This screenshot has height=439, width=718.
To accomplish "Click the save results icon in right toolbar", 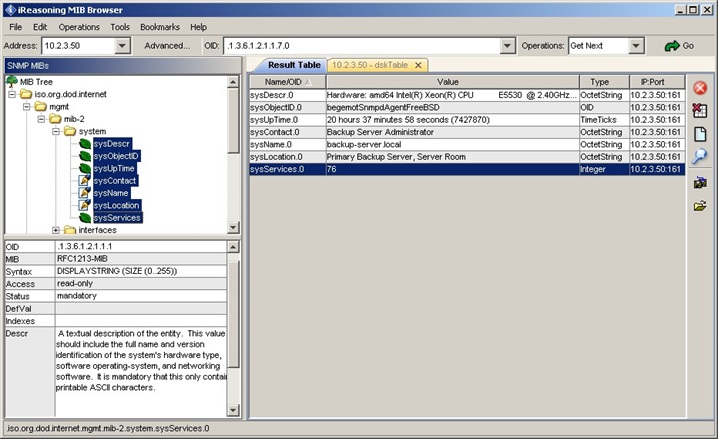I will 700,183.
